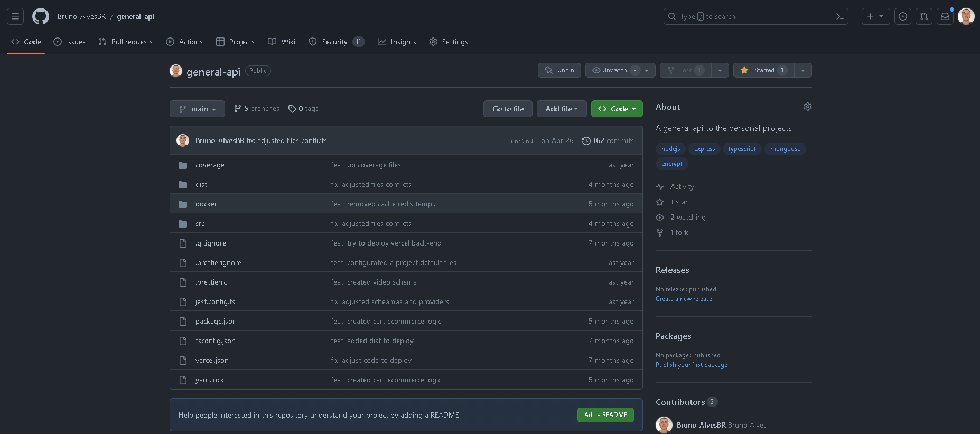Open the hamburger navigation menu

click(x=15, y=16)
